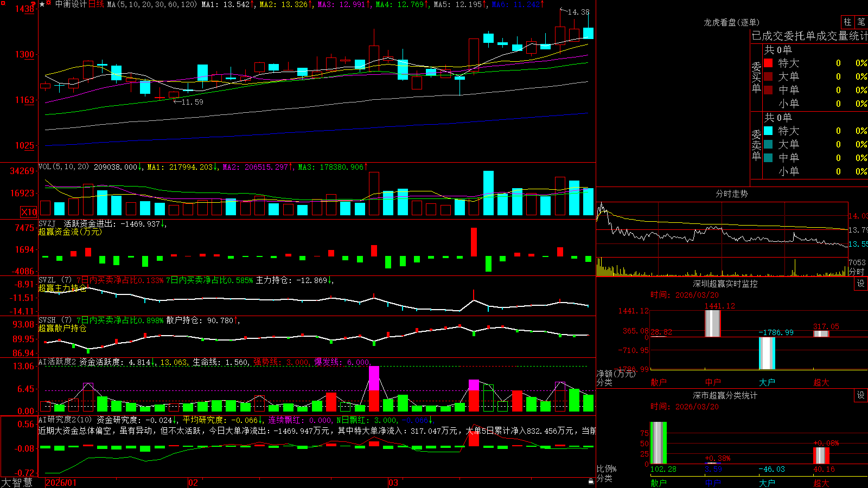Select the 龙虎看盘(逐单) panel title
This screenshot has height=488, width=868.
pos(731,22)
